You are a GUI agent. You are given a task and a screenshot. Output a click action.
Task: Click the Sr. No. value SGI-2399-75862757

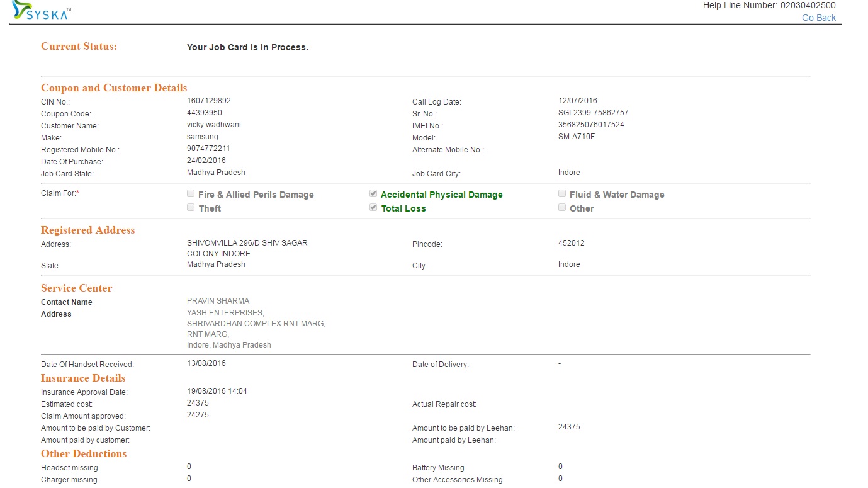tap(593, 113)
